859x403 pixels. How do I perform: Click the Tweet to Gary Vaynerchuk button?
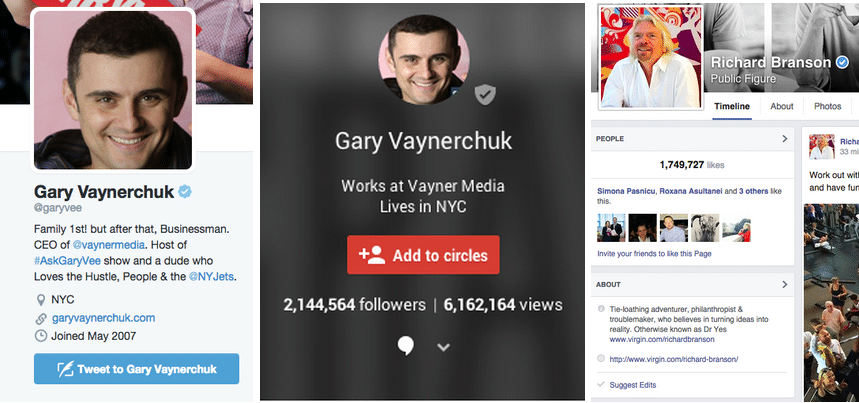tap(136, 369)
